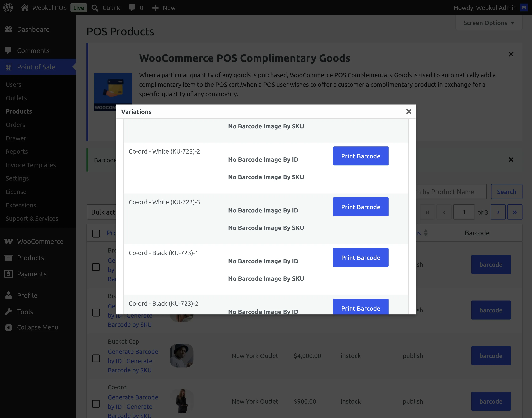This screenshot has height=418, width=532.
Task: Toggle the select-all products checkbox
Action: pos(96,234)
